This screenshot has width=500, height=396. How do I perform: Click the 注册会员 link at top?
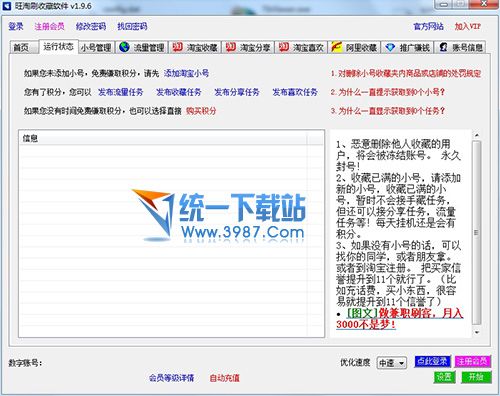click(x=49, y=26)
